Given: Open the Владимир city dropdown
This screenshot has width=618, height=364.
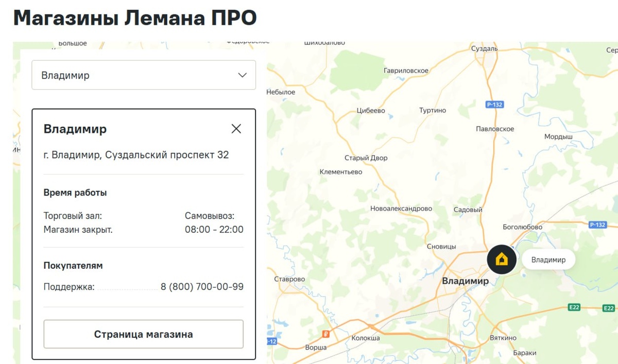Looking at the screenshot, I should [144, 75].
